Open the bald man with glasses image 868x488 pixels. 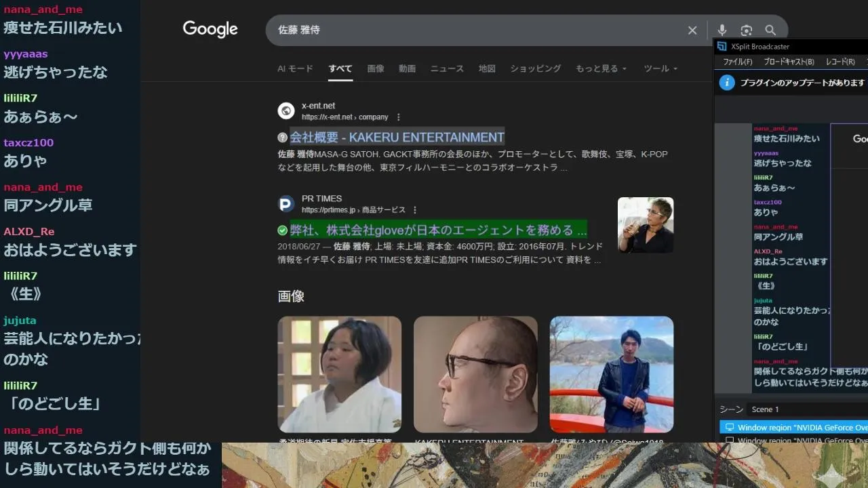(x=475, y=374)
